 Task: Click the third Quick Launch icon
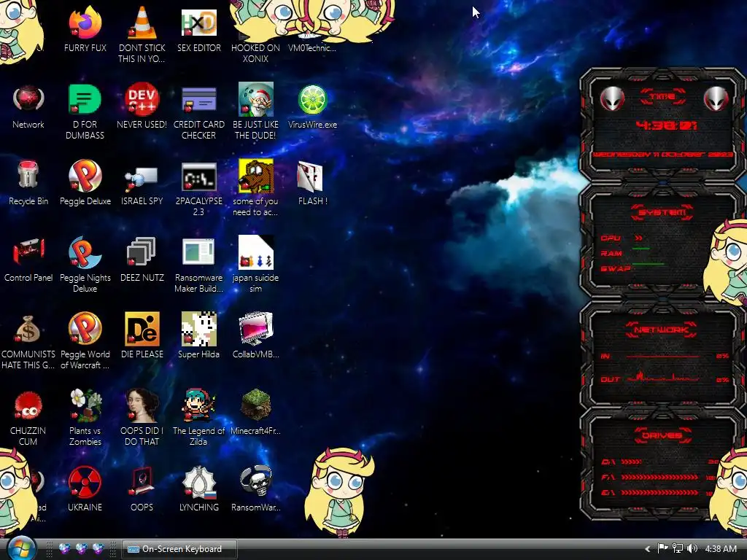point(98,548)
